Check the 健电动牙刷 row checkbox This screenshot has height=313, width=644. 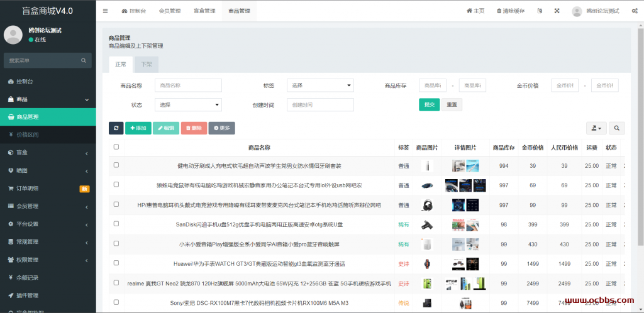(116, 165)
